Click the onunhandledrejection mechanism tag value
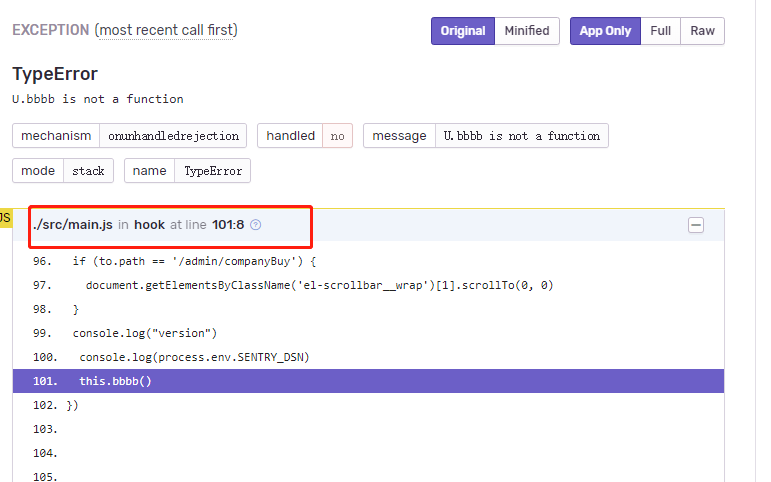Screen dimensions: 771x482 (x=173, y=136)
